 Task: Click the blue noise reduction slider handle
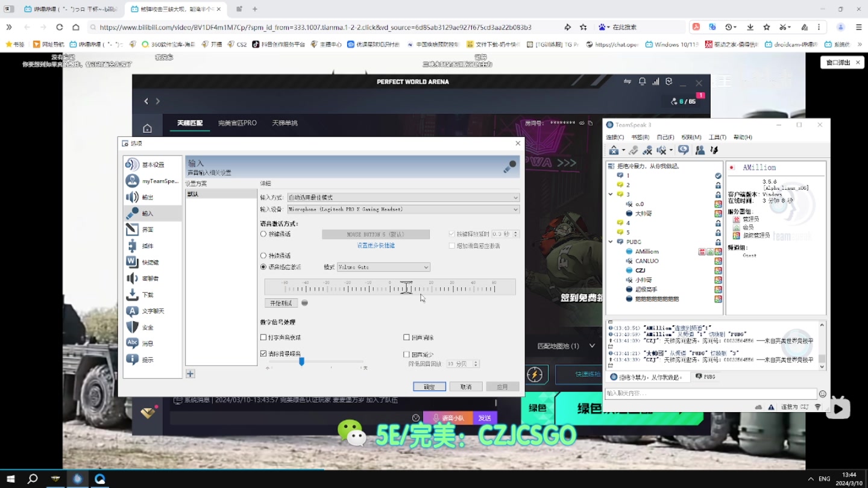301,361
